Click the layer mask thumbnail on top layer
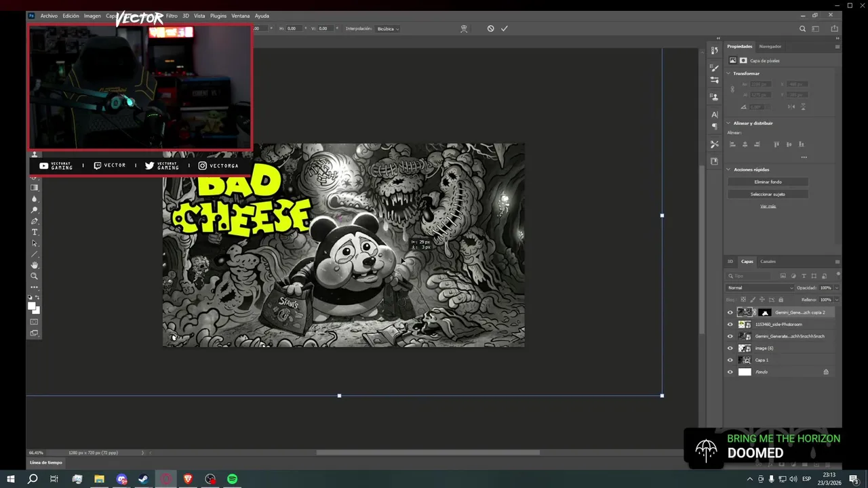 (x=764, y=312)
